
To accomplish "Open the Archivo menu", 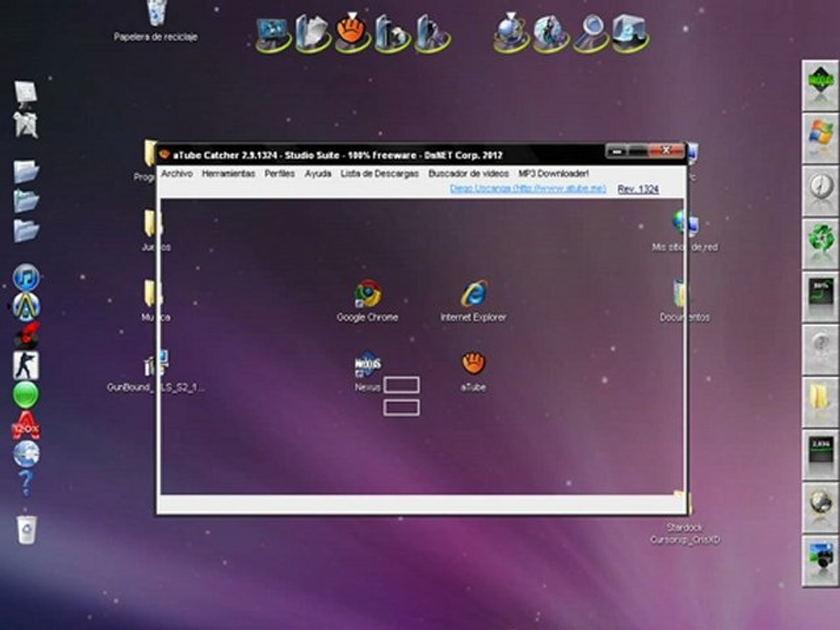I will 177,173.
